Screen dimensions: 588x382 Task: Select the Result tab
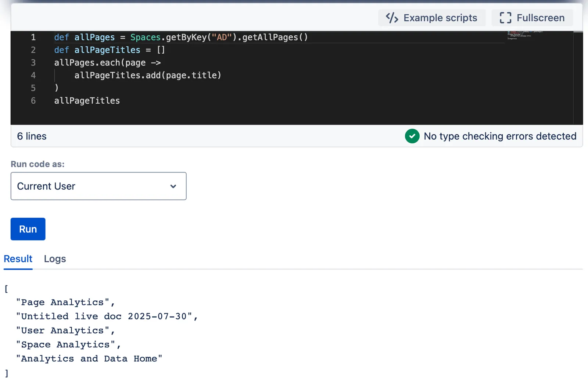(x=18, y=259)
